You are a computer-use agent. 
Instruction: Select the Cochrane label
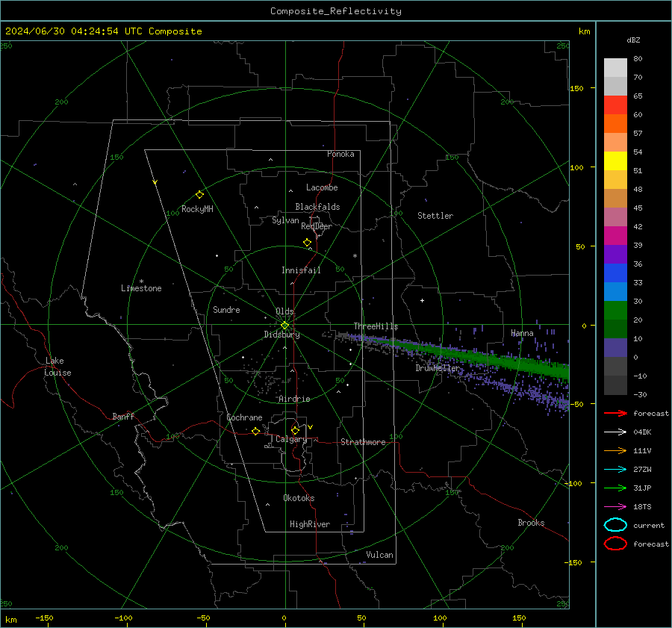(x=244, y=417)
